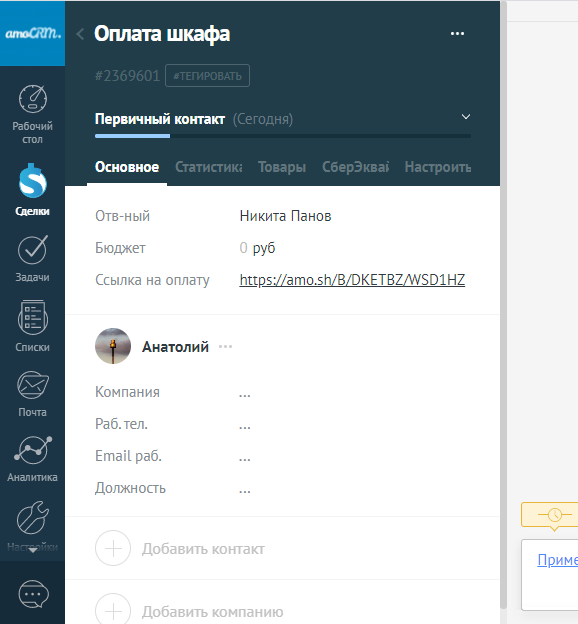This screenshot has height=624, width=578.
Task: Open the three-dot menu of the deal
Action: pos(457,33)
